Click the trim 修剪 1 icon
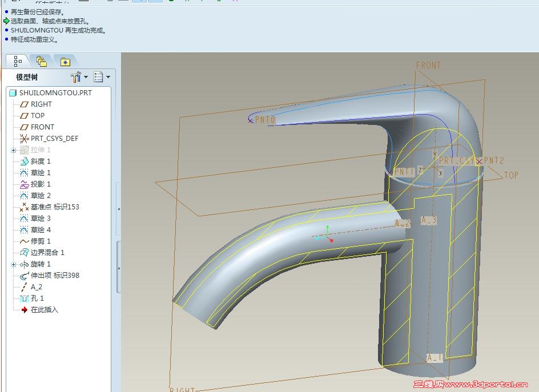 (24, 241)
